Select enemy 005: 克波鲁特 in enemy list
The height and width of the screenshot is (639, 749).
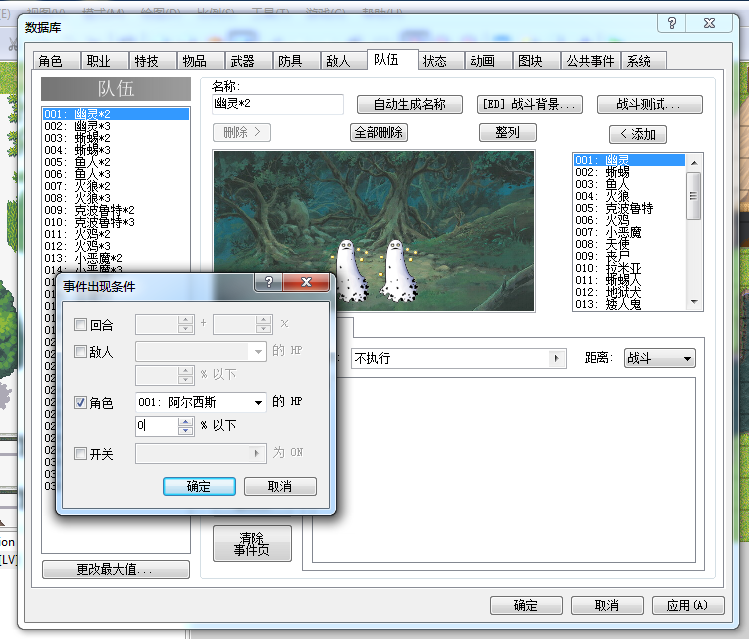pyautogui.click(x=629, y=208)
